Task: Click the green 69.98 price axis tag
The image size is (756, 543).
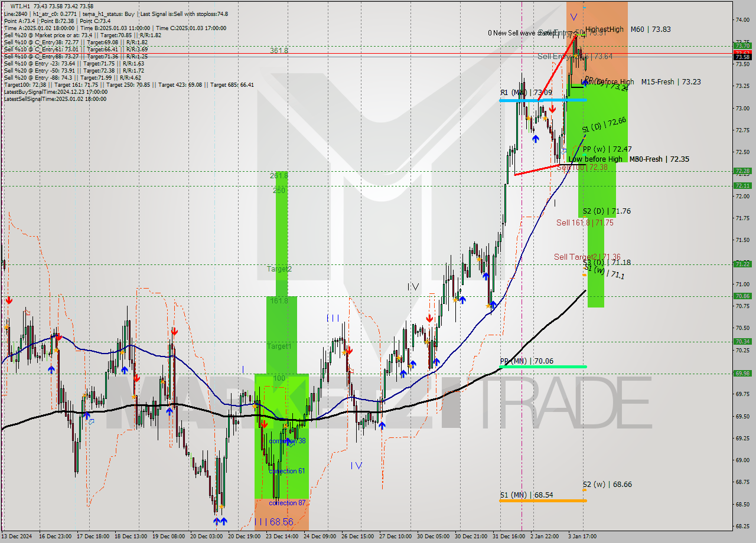Action: (742, 373)
